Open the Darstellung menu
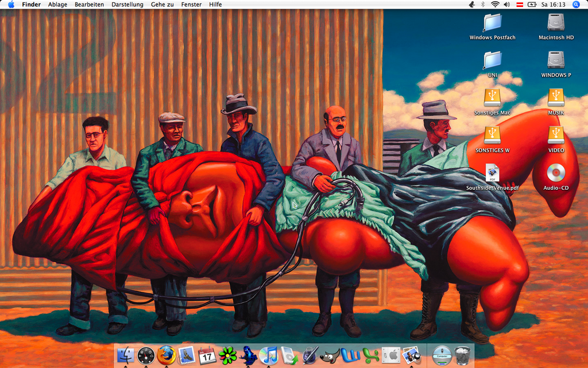This screenshot has width=588, height=368. pyautogui.click(x=127, y=5)
